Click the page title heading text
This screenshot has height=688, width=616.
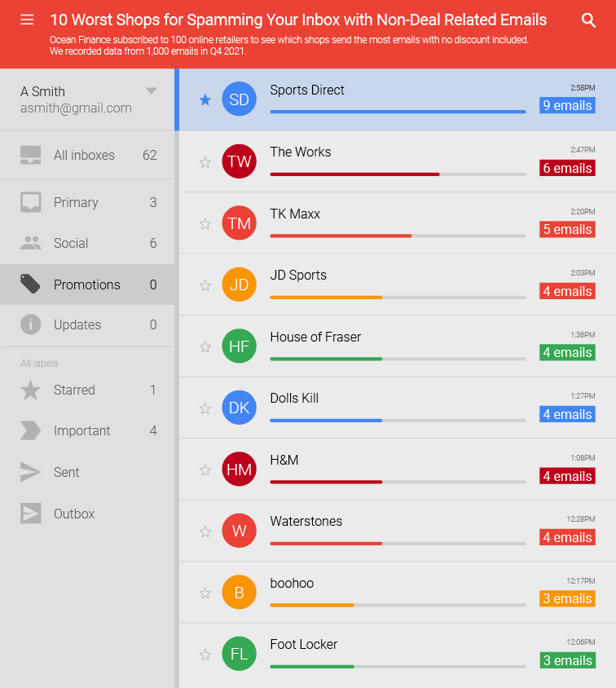point(298,20)
